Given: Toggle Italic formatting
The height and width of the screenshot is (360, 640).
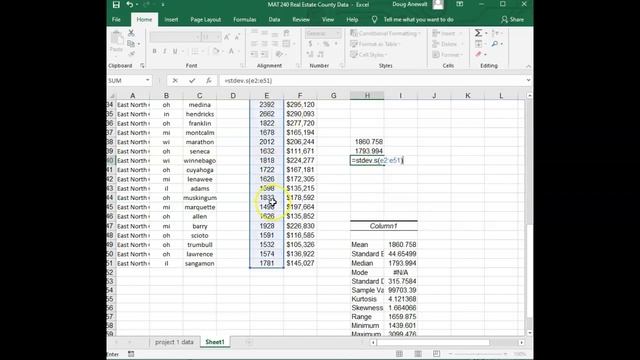Looking at the screenshot, I should coord(164,51).
